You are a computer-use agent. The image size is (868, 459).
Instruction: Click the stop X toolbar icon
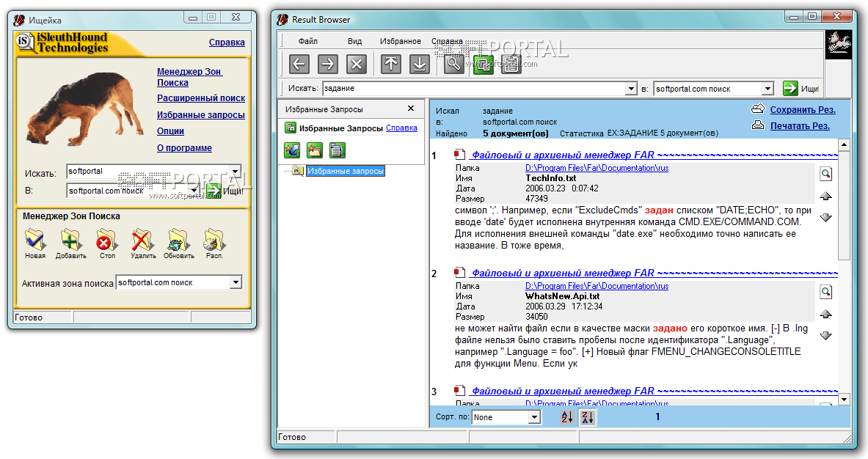pos(357,64)
